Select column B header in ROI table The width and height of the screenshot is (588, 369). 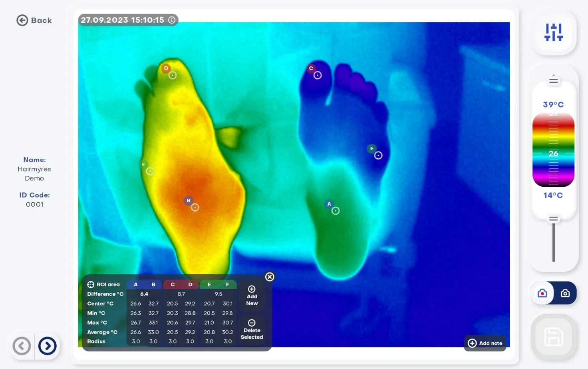(153, 285)
